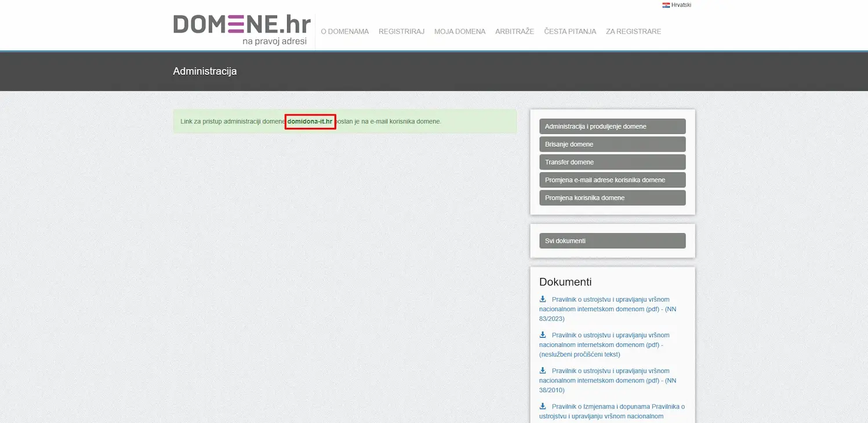868x423 pixels.
Task: Open the MOJA DOMENA menu
Action: coord(460,31)
